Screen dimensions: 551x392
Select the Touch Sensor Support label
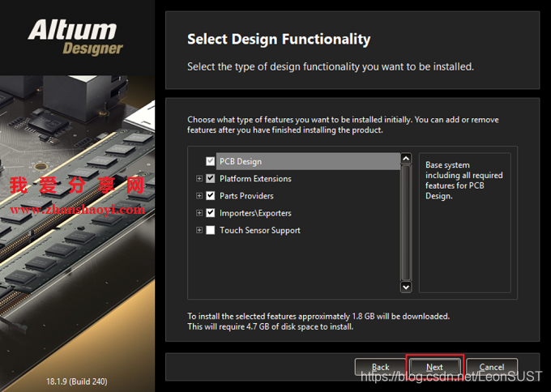click(x=259, y=230)
